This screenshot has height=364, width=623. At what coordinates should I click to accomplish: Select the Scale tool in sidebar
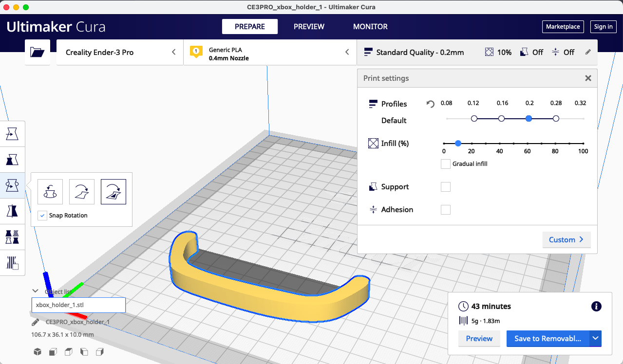coord(12,159)
